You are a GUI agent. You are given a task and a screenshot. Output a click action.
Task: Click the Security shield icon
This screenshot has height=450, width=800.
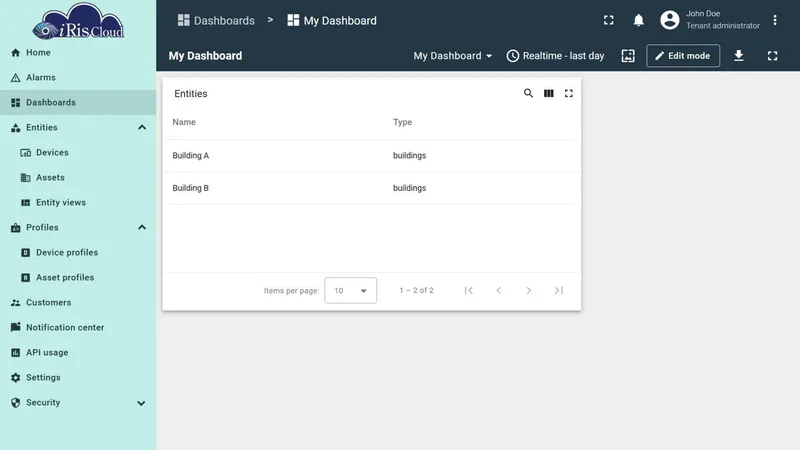15,403
